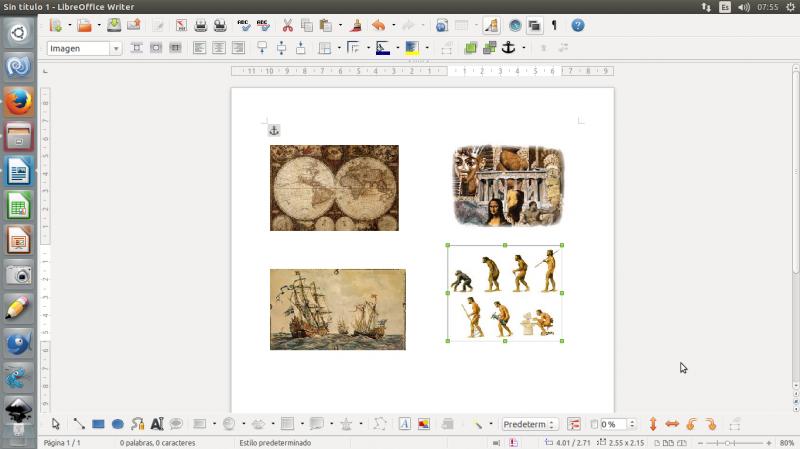Viewport: 800px width, 449px height.
Task: Align the image to the right
Action: (x=238, y=48)
